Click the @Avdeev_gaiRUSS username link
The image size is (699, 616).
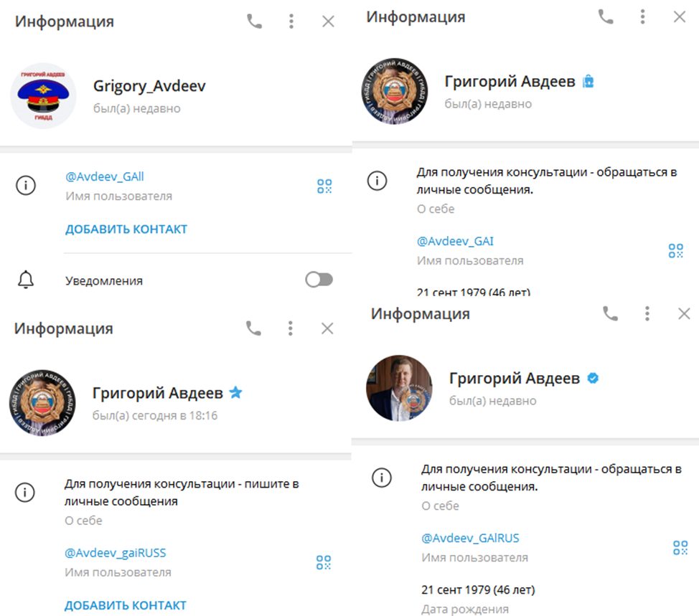click(115, 553)
